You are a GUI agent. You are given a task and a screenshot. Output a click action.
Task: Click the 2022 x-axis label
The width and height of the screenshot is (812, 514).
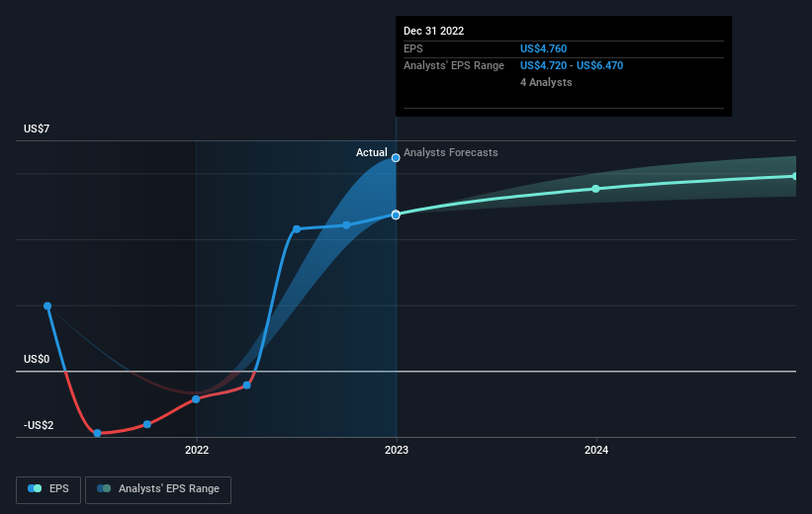point(197,451)
